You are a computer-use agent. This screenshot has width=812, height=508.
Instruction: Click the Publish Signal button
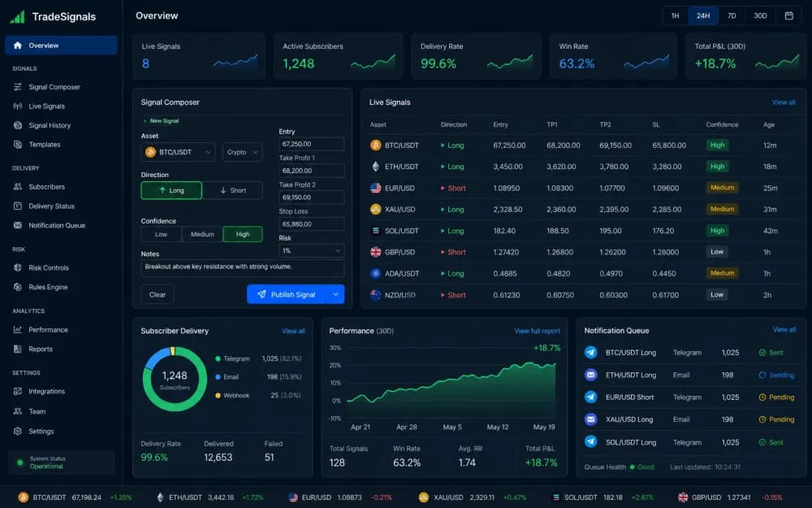click(287, 294)
